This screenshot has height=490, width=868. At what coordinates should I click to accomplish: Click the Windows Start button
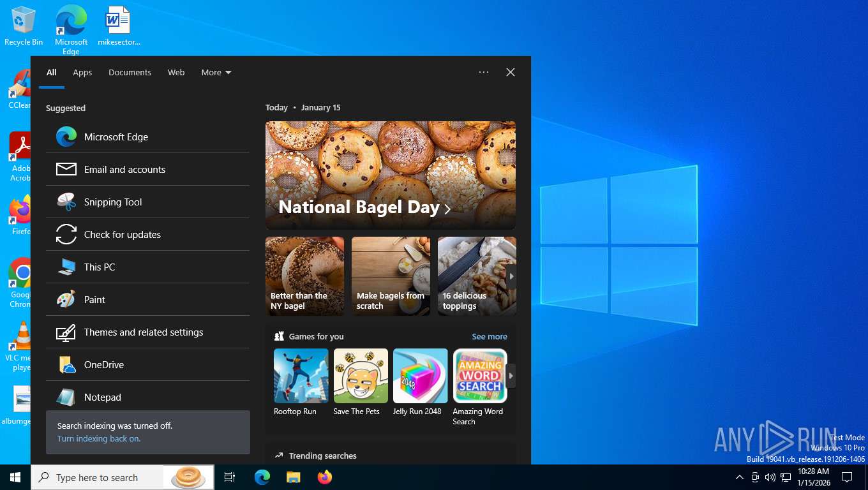pos(15,477)
